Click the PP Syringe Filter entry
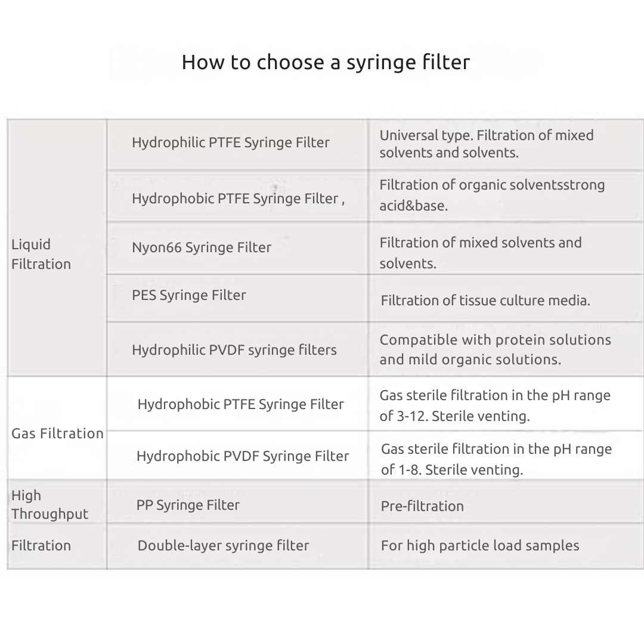Screen dimensions: 644x644 coord(188,505)
